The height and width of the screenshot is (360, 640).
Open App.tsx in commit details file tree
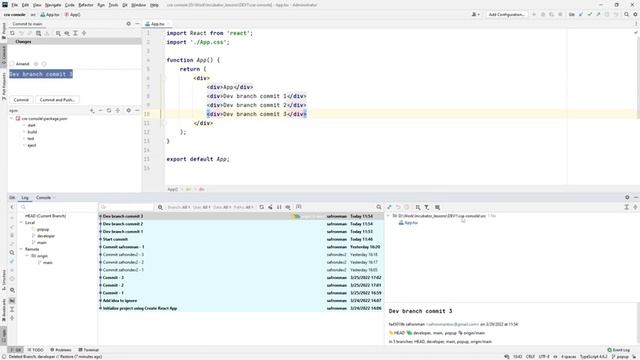point(411,223)
